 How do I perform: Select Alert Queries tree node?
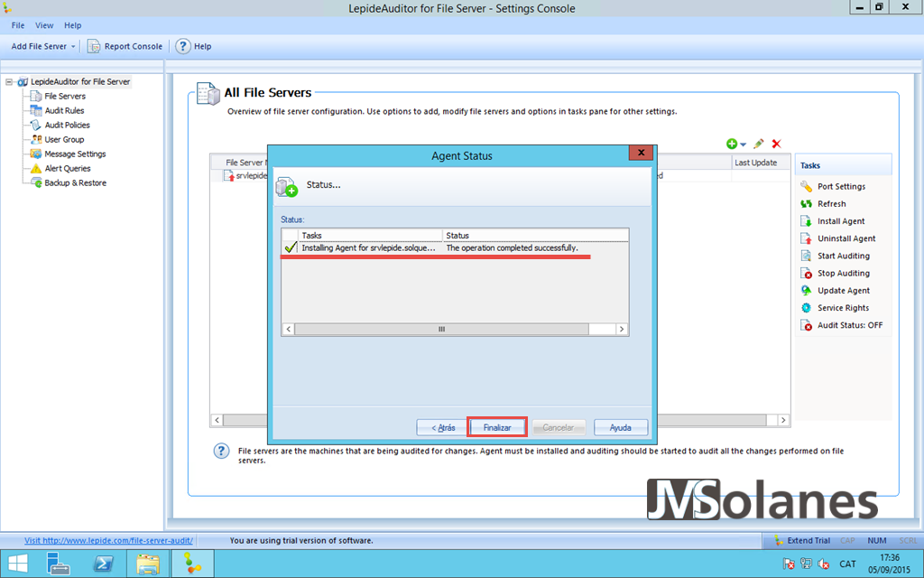tap(67, 168)
